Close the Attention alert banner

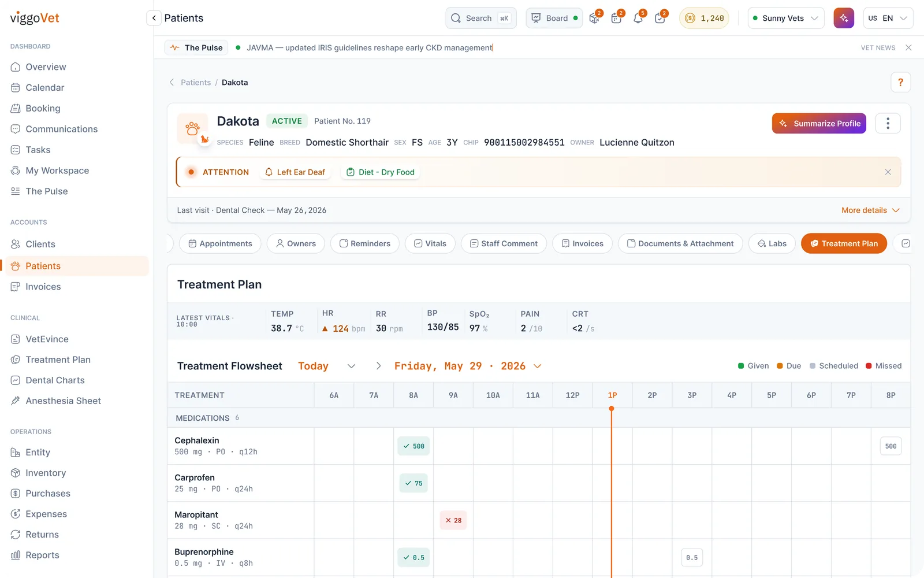pos(888,172)
